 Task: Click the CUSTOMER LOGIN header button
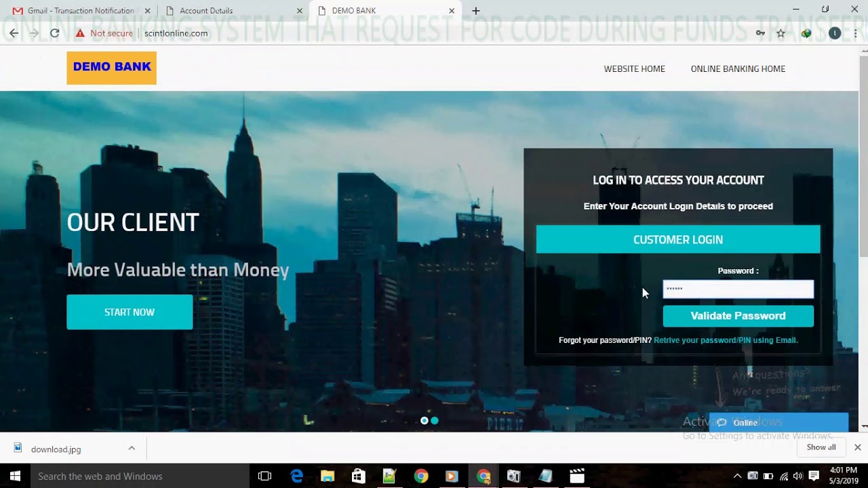pyautogui.click(x=678, y=239)
